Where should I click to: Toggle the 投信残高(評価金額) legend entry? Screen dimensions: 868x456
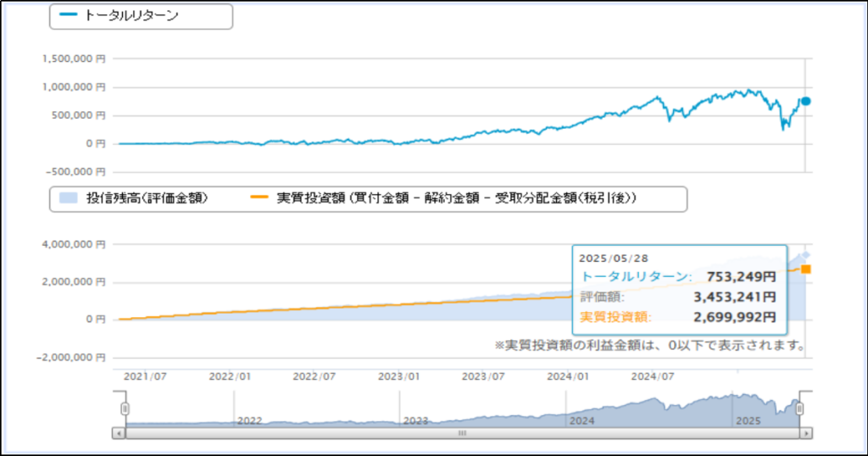pyautogui.click(x=133, y=197)
